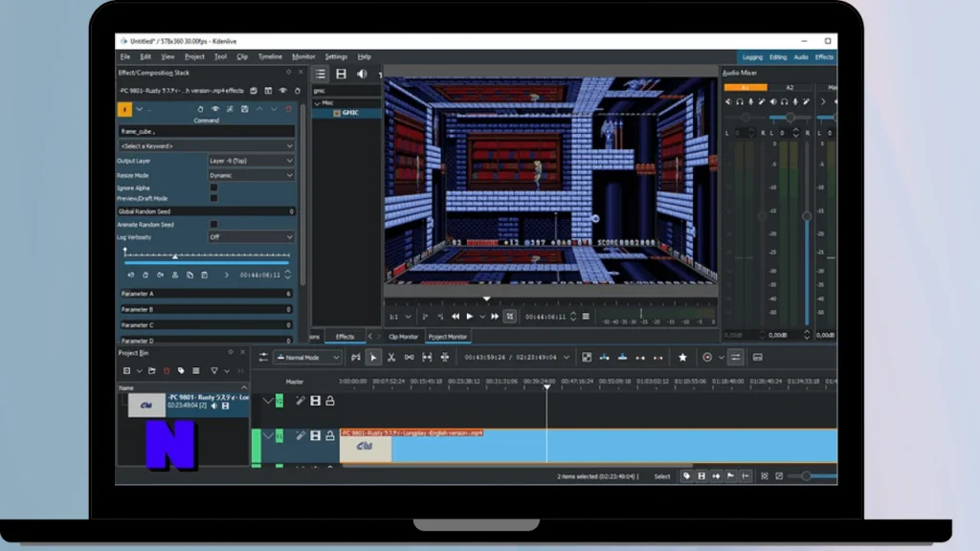Screen dimensions: 980x551
Task: Click the overwrite clip zone icon
Action: tap(622, 358)
